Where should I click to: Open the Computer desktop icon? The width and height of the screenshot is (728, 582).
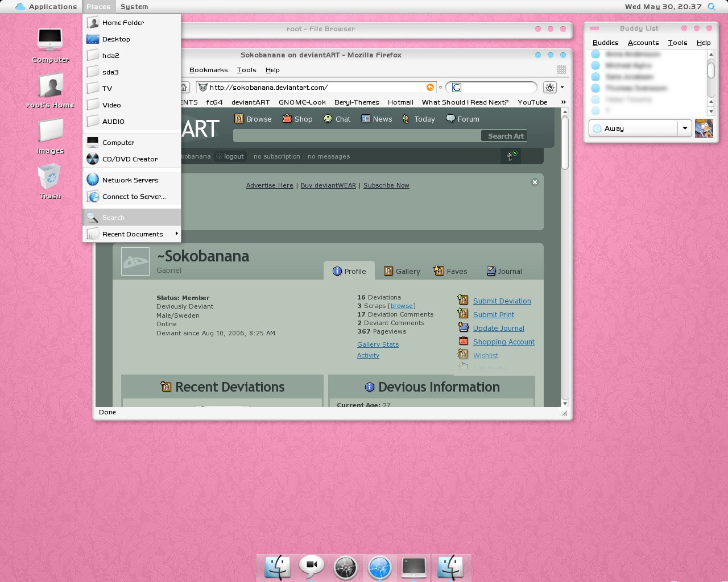click(x=50, y=45)
